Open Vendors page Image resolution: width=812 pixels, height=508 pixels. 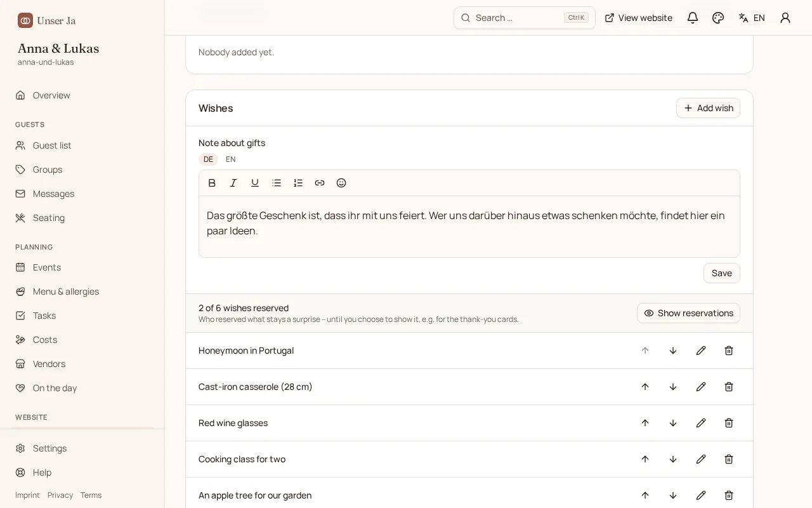click(x=82, y=364)
